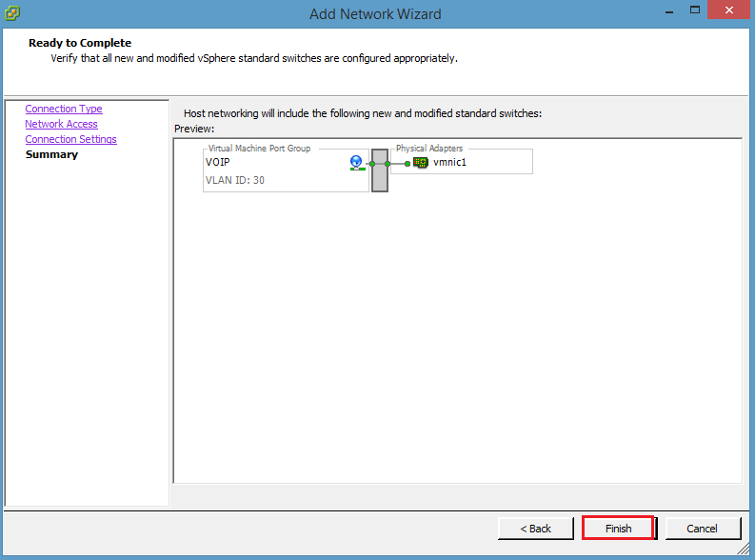Minimize the Add Network Wizard window
This screenshot has height=560, width=755.
coord(668,11)
